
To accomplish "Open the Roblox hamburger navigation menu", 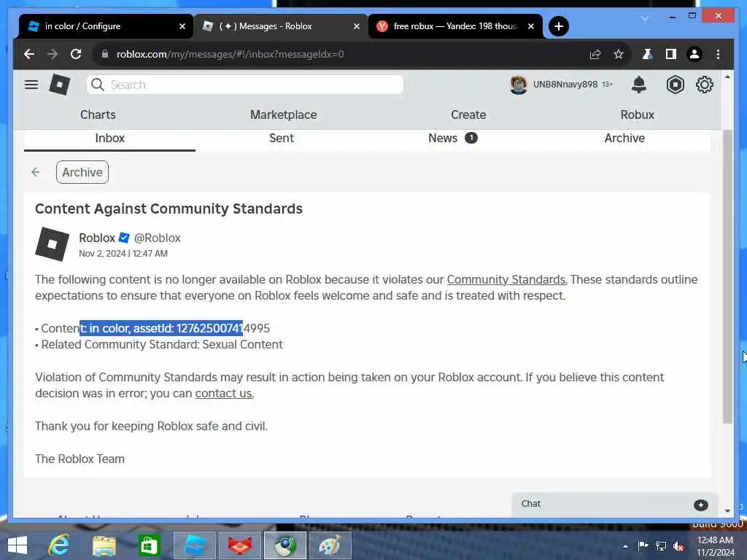I will (31, 85).
